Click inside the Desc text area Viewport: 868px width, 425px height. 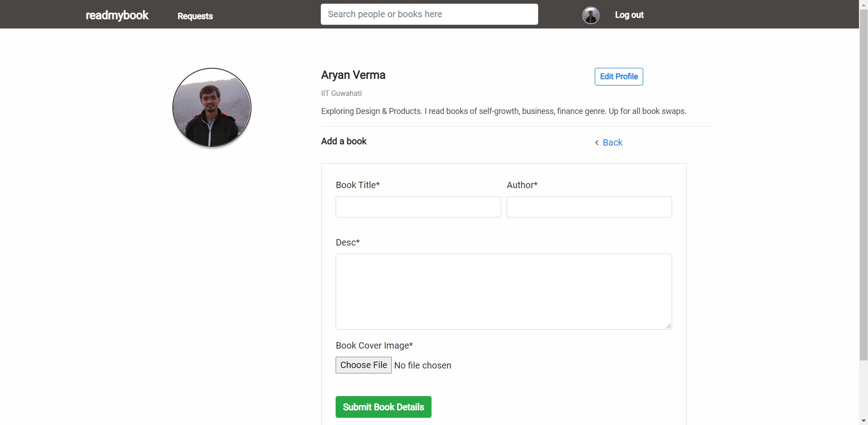point(503,292)
